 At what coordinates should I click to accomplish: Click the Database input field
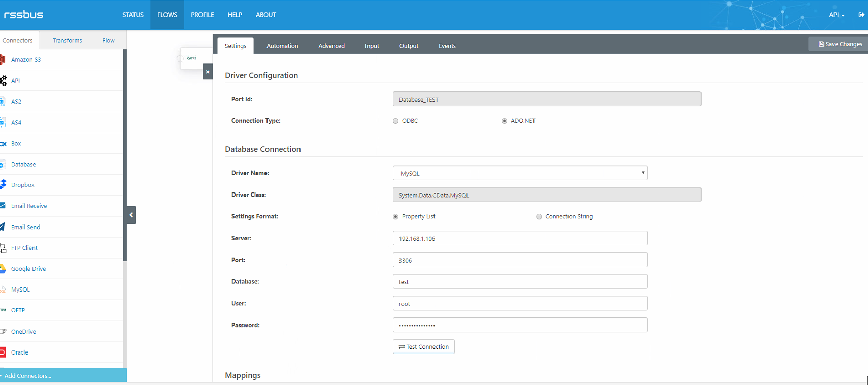[520, 282]
